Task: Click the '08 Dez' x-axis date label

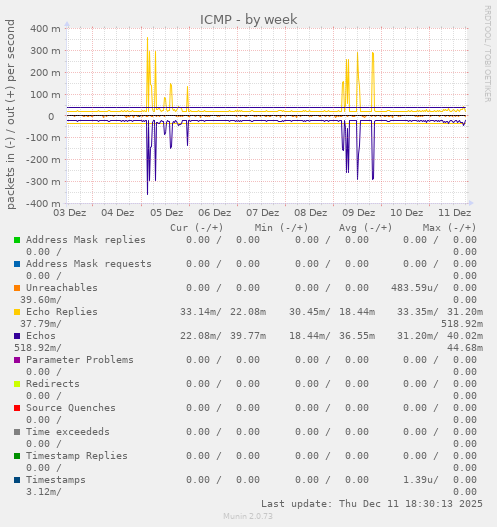Action: (311, 213)
